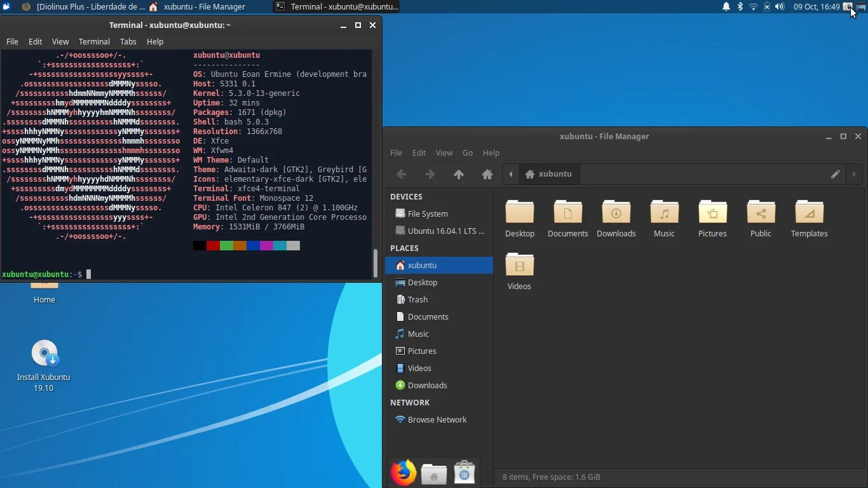The image size is (868, 488).
Task: Launch screenshot camera icon in panel
Action: [x=848, y=6]
